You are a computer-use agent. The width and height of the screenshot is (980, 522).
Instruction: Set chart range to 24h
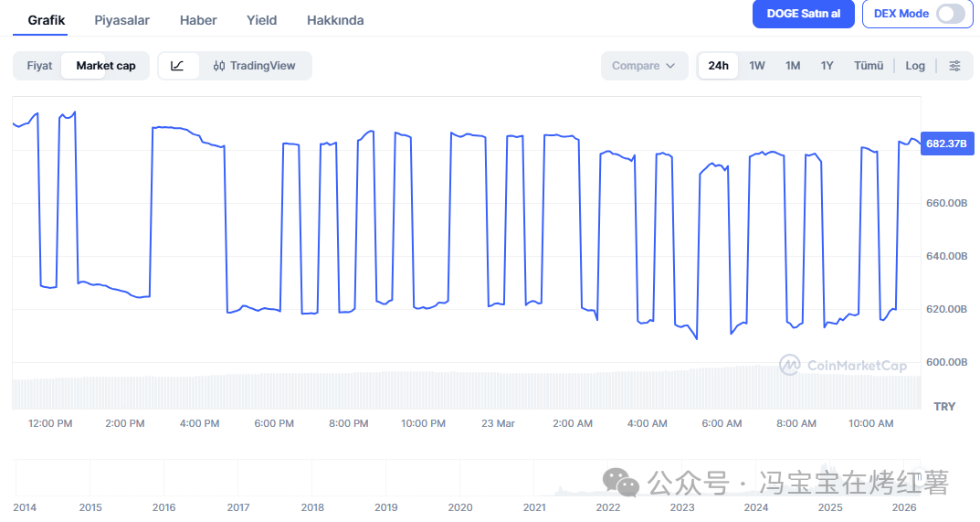point(719,66)
